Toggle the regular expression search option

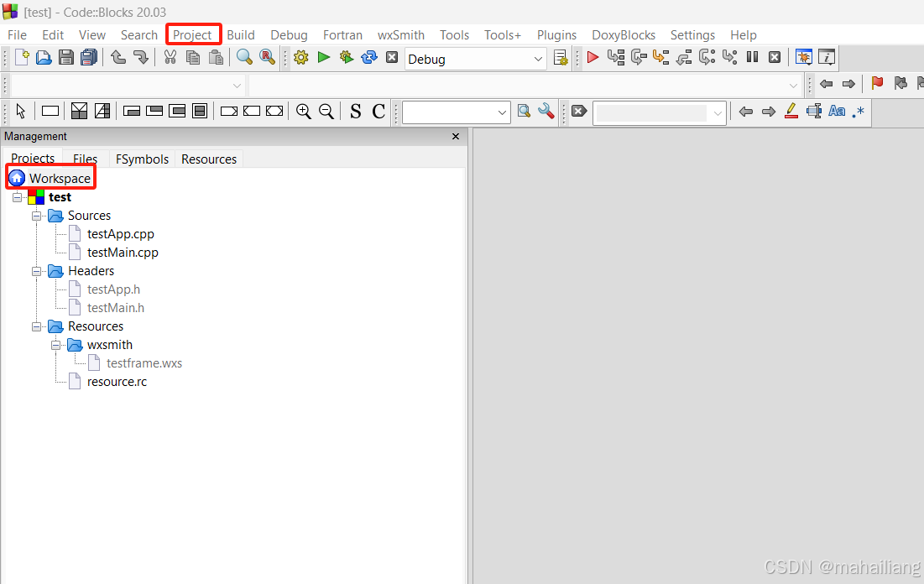[x=859, y=111]
